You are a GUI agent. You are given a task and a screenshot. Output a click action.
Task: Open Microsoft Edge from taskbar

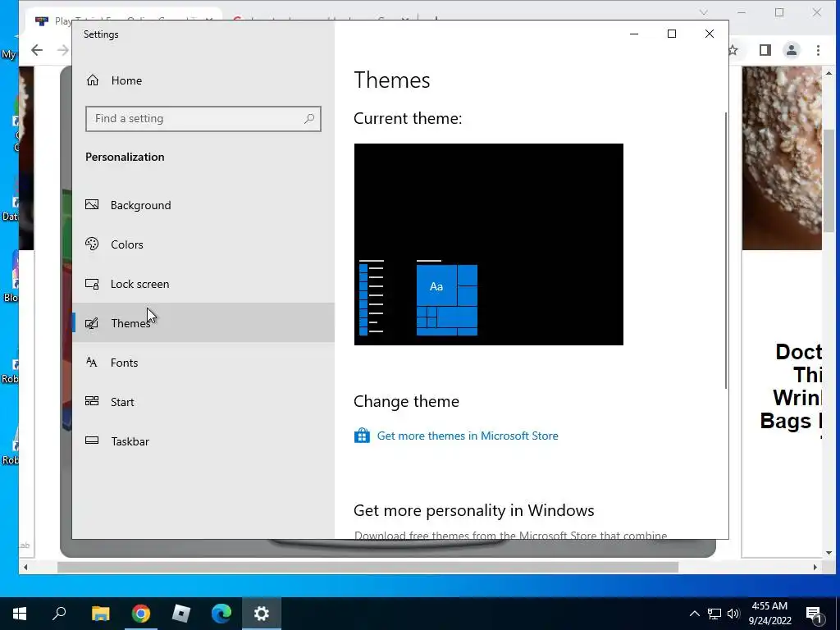point(221,614)
